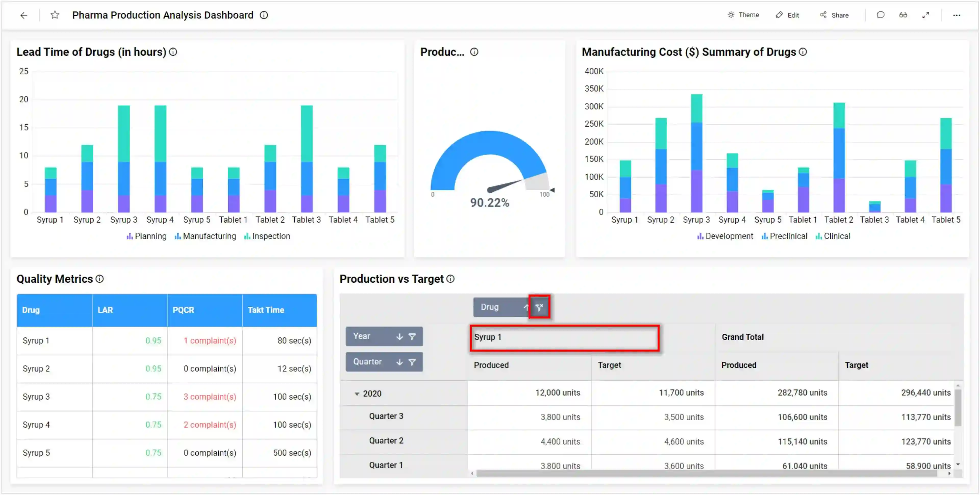The width and height of the screenshot is (980, 495).
Task: Click the Edit button
Action: (x=788, y=15)
